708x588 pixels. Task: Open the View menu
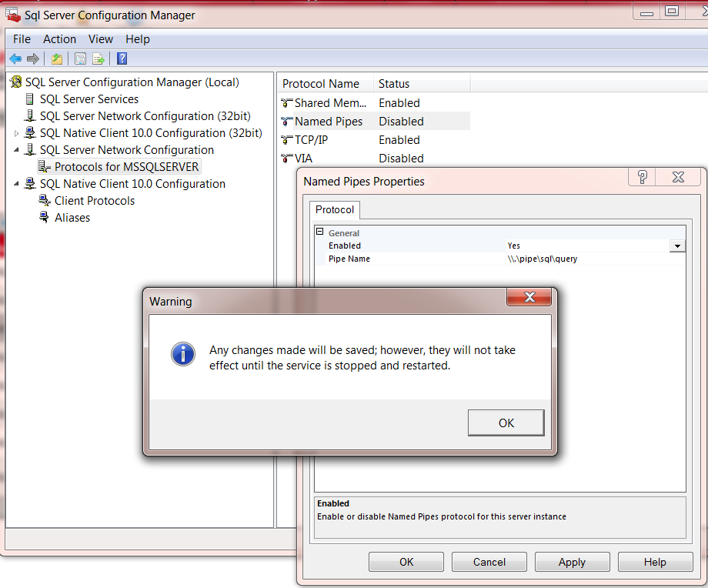(x=100, y=39)
